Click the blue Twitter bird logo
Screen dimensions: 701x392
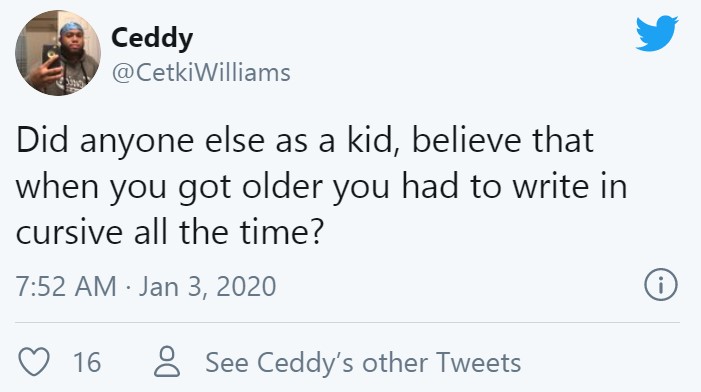pos(657,34)
